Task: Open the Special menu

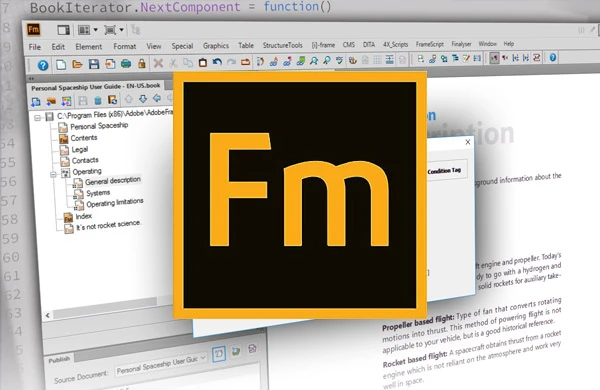Action: coord(182,46)
